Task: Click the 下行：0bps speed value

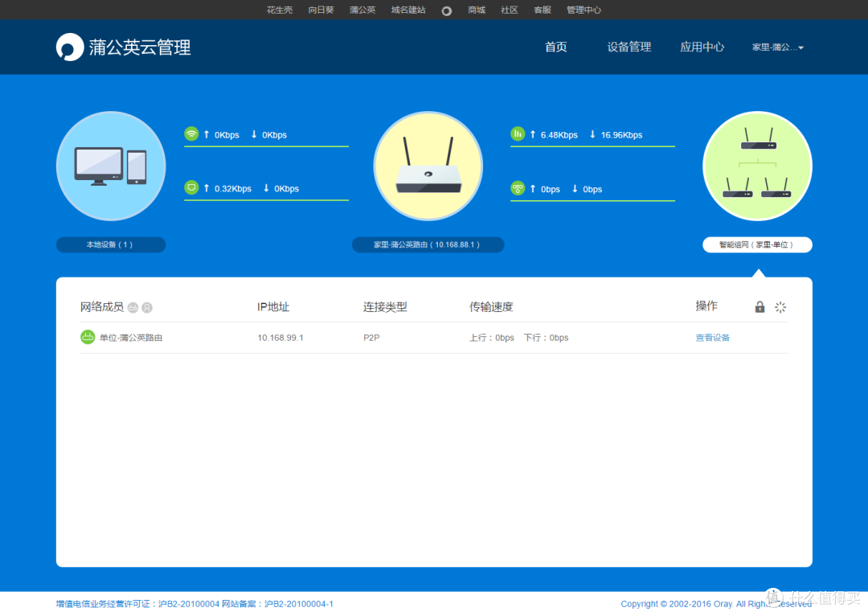Action: [546, 338]
